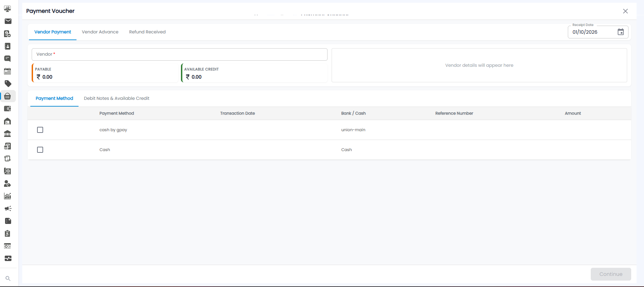Select the Payment Method tab
This screenshot has height=287, width=644.
[54, 98]
